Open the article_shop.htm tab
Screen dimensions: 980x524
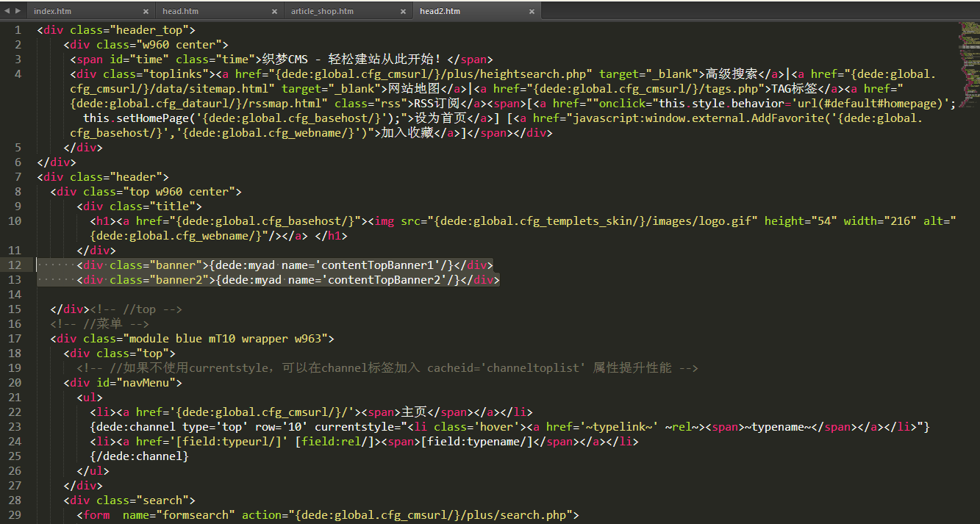point(322,11)
